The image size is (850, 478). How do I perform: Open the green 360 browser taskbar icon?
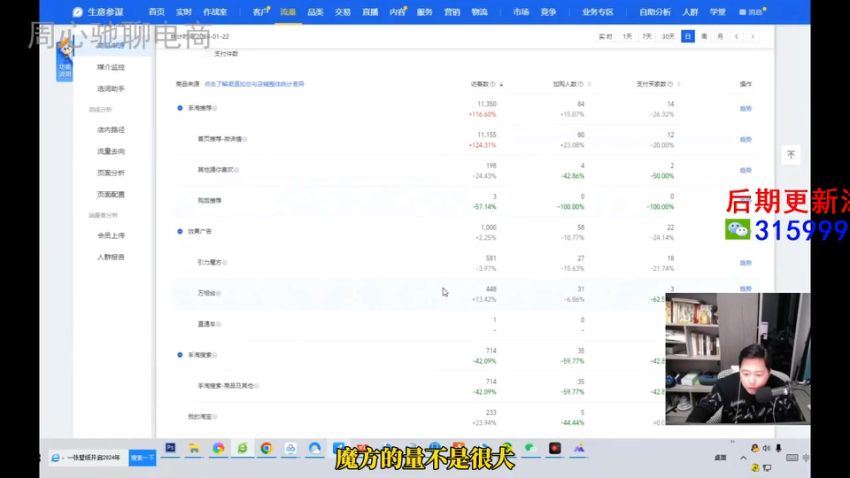(242, 448)
